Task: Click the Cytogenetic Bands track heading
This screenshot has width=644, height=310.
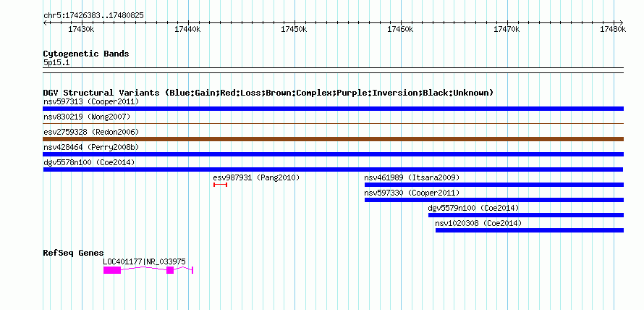Action: pos(86,54)
